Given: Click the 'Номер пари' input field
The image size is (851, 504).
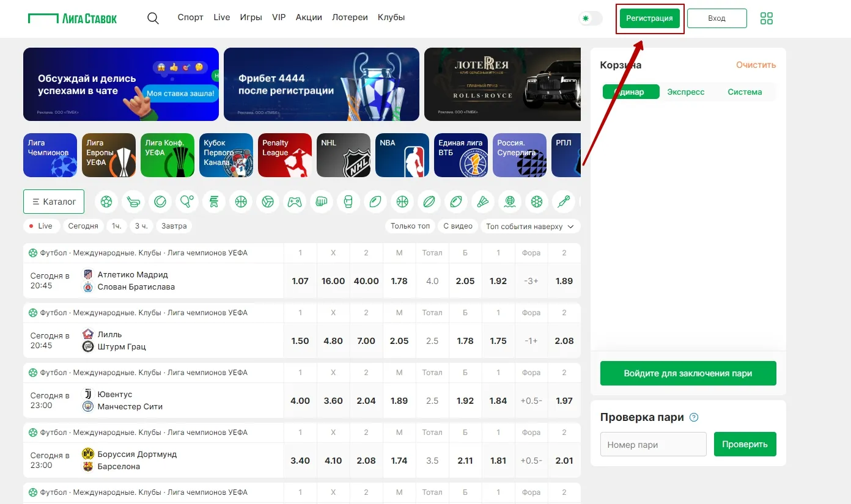Looking at the screenshot, I should [x=653, y=445].
